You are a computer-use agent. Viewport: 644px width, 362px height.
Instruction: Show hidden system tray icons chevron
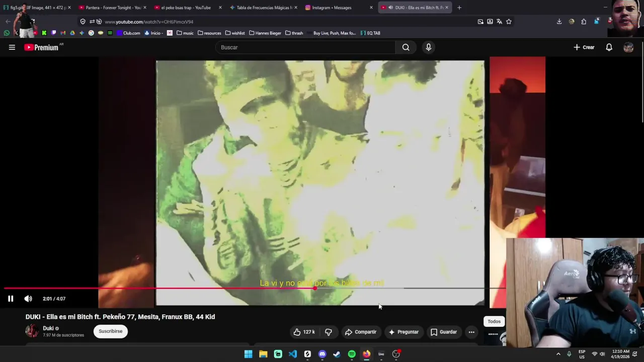(558, 354)
